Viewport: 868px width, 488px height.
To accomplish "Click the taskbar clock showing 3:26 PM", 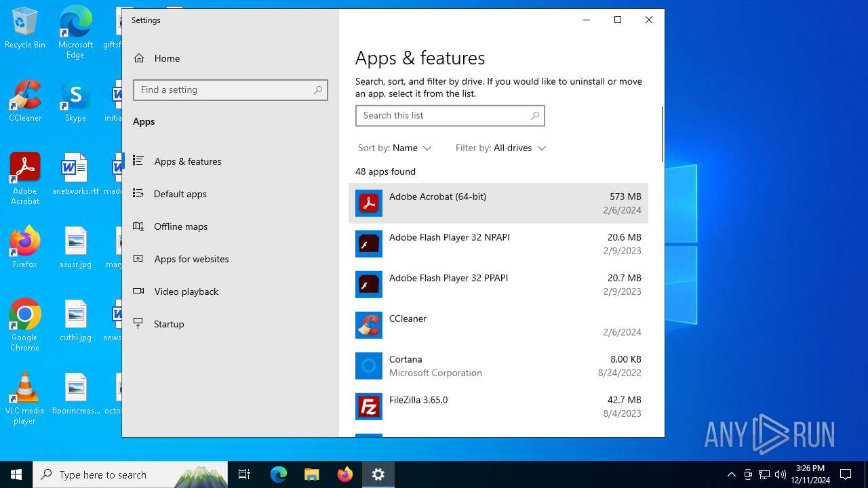I will [x=810, y=474].
